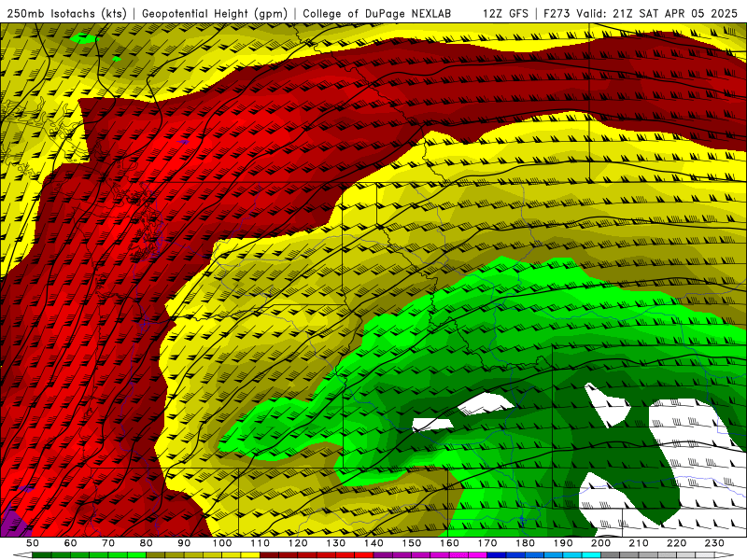Select the brightest green swatch before olive
The width and height of the screenshot is (747, 560).
pos(136,555)
